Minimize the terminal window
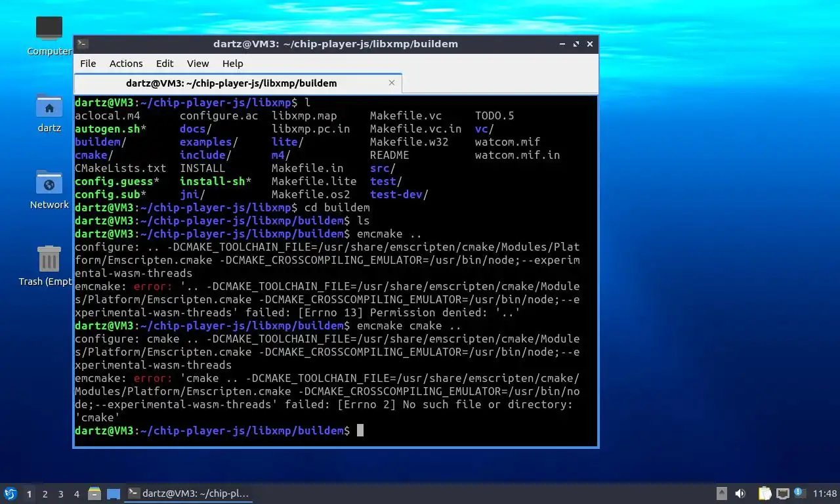 tap(562, 44)
